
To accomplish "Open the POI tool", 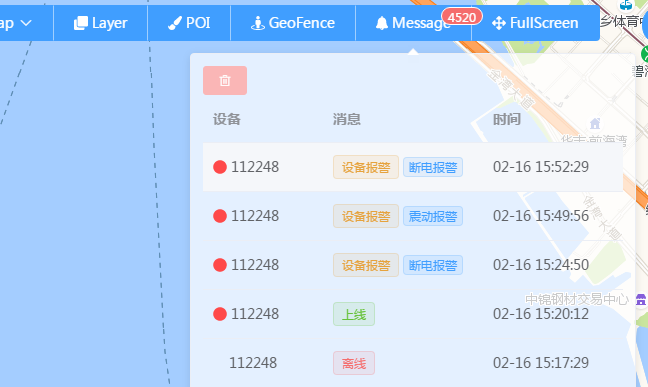I will 189,23.
